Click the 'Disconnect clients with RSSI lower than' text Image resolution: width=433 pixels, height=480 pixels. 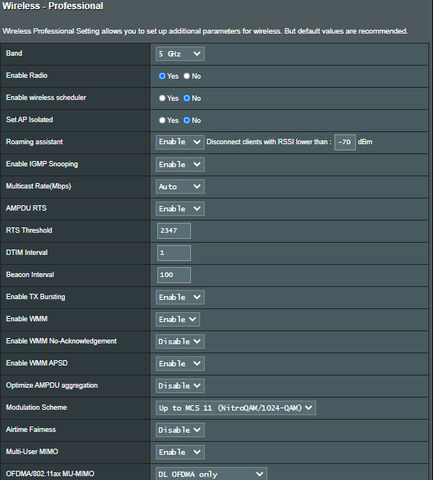coord(269,142)
